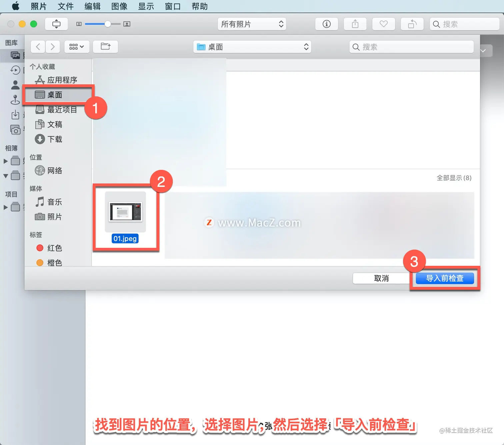Select 桌面 in the sidebar
Image resolution: width=504 pixels, height=445 pixels.
click(58, 95)
